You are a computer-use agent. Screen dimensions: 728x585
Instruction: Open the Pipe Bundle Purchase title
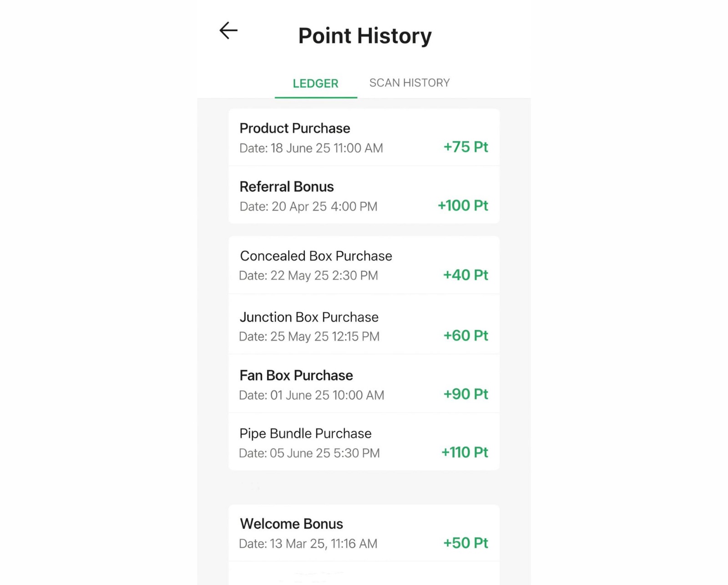tap(305, 433)
